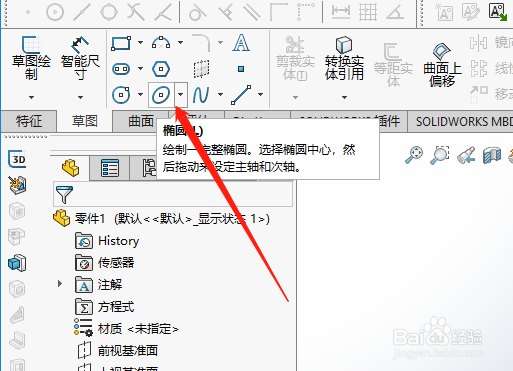Click the 3D sketch sidebar icon
Viewport: 513px width, 371px height.
(x=17, y=159)
